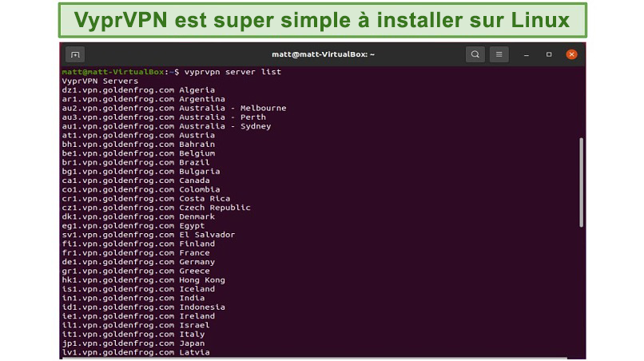Image resolution: width=644 pixels, height=361 pixels.
Task: Select the Italy server row
Action: point(133,335)
